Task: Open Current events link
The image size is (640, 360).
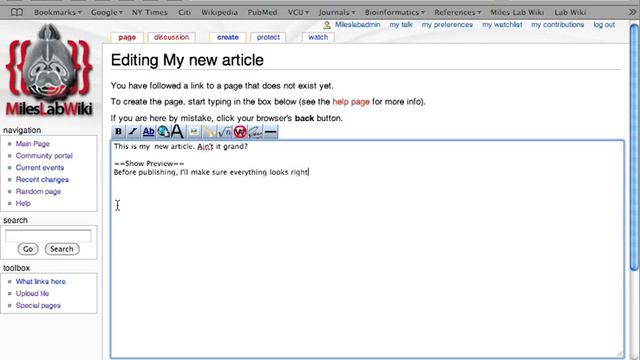Action: pos(40,167)
